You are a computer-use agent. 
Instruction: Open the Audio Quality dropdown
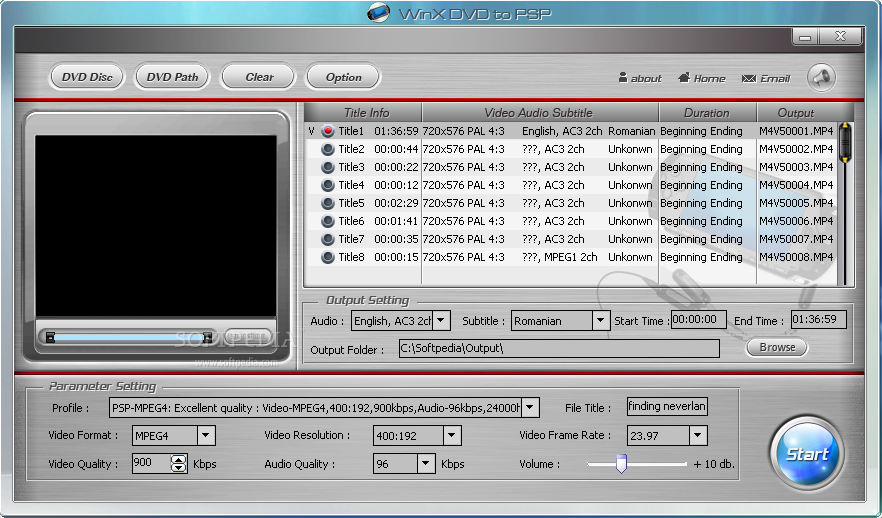pyautogui.click(x=426, y=464)
